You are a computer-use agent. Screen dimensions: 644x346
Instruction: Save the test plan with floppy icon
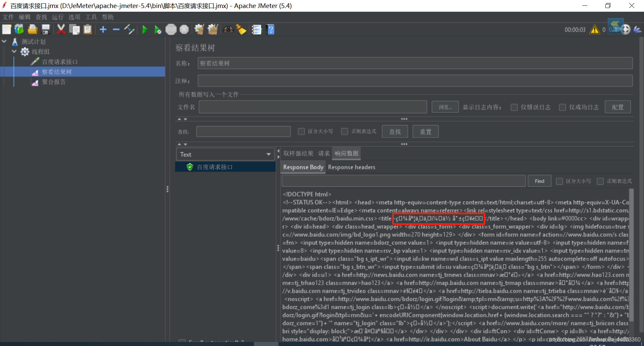coord(46,30)
